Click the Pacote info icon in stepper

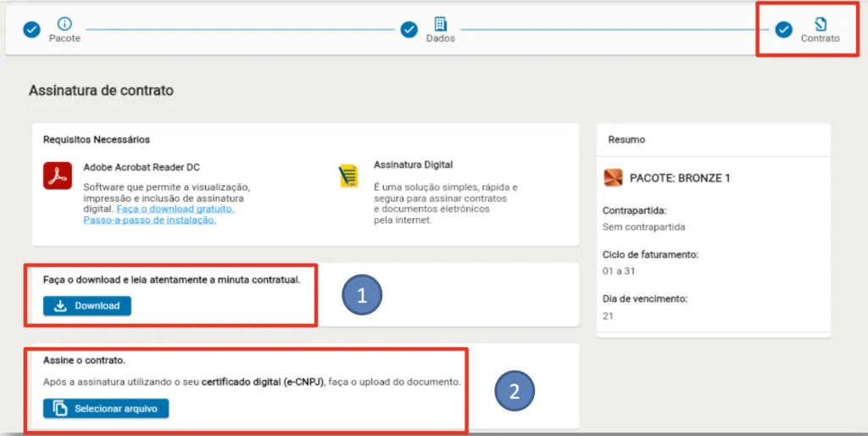[x=64, y=24]
